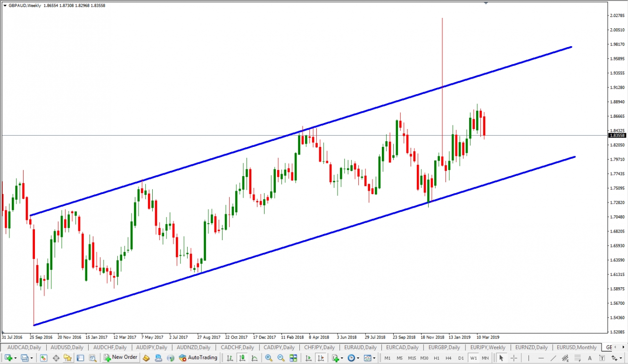Toggle chart shift icon
This screenshot has width=628, height=364.
coord(321,358)
